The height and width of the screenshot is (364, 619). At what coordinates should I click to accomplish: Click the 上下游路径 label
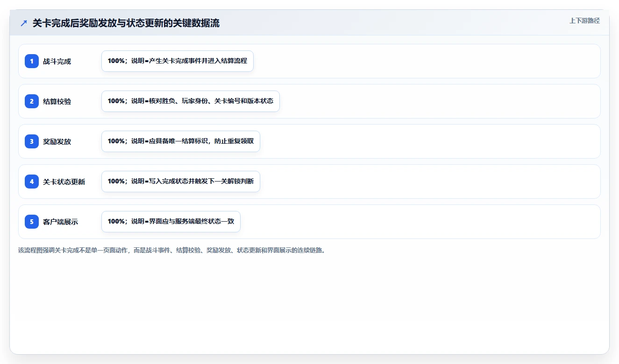[x=584, y=21]
